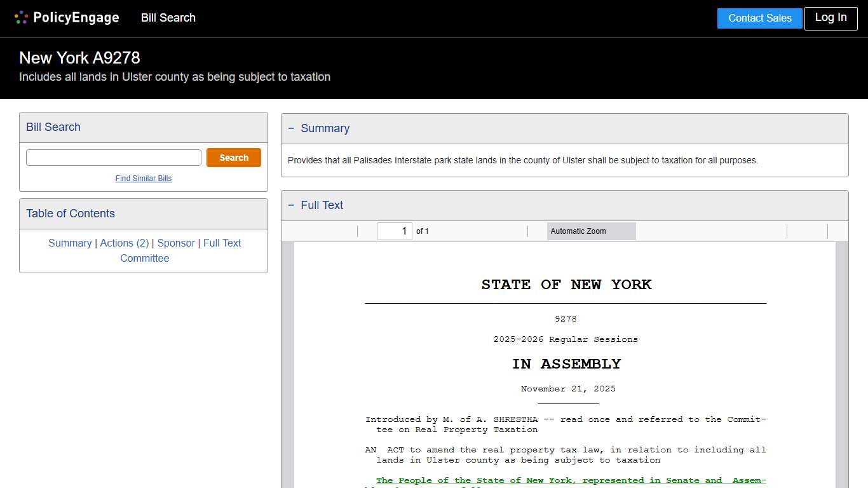868x488 pixels.
Task: Open the Committee link
Action: point(144,258)
